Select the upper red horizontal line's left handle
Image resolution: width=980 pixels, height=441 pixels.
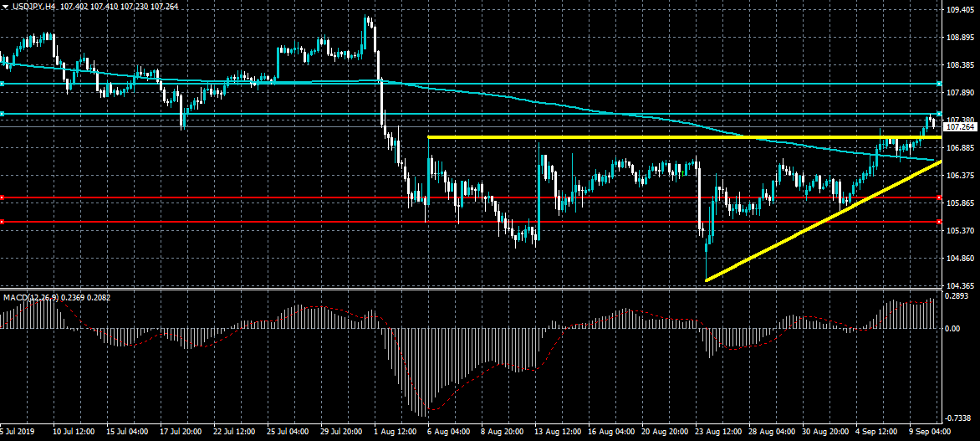point(2,197)
